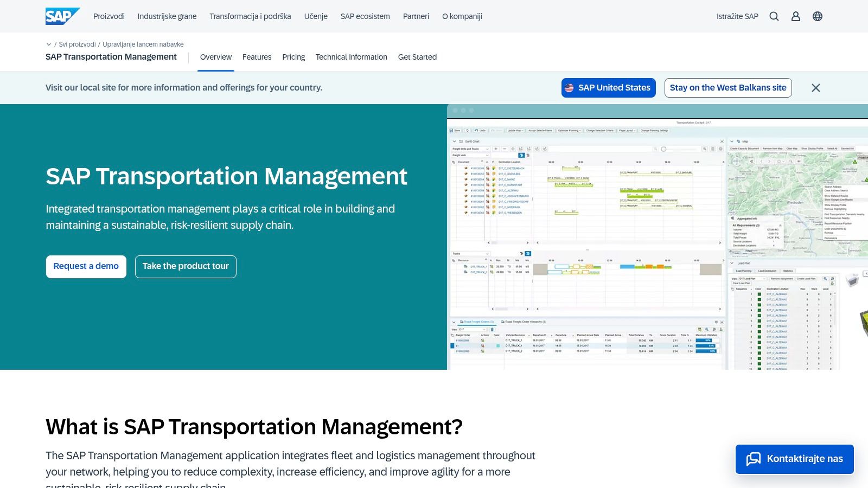Select the Get Started tab
This screenshot has width=868, height=488.
tap(418, 57)
